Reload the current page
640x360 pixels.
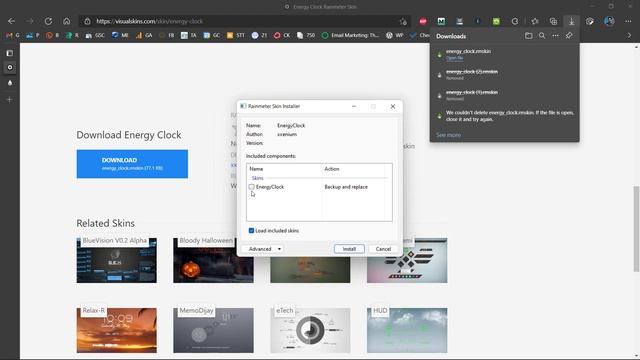click(x=48, y=21)
